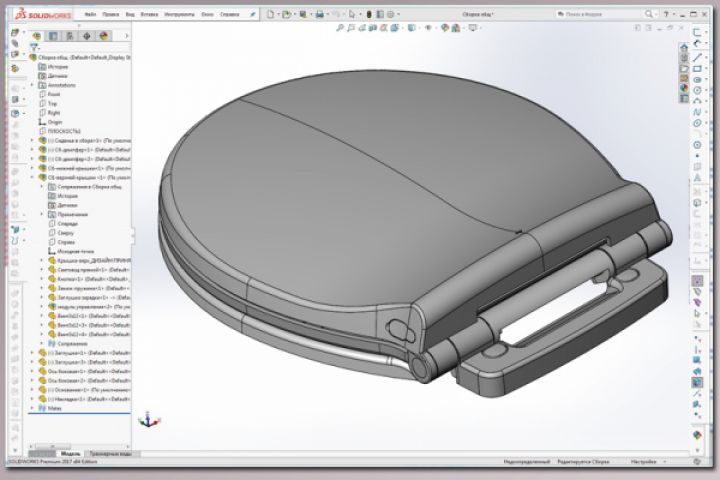The width and height of the screenshot is (720, 480).
Task: Click the Rebuild traffic-light icon
Action: pyautogui.click(x=369, y=14)
